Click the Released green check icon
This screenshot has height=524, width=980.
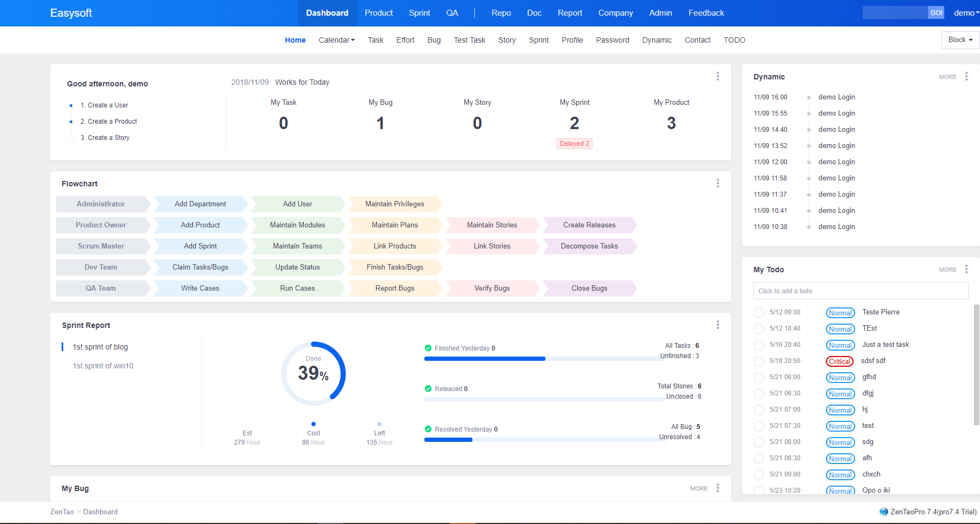click(428, 388)
